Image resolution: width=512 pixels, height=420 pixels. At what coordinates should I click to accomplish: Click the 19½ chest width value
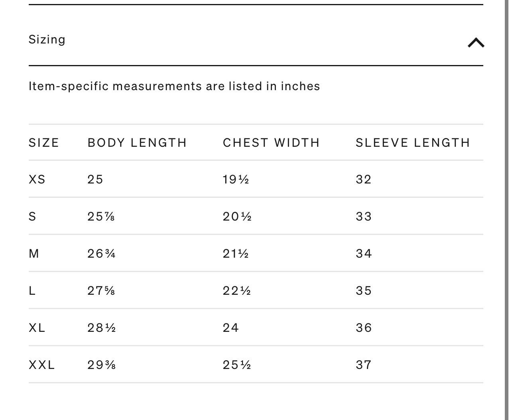click(236, 179)
